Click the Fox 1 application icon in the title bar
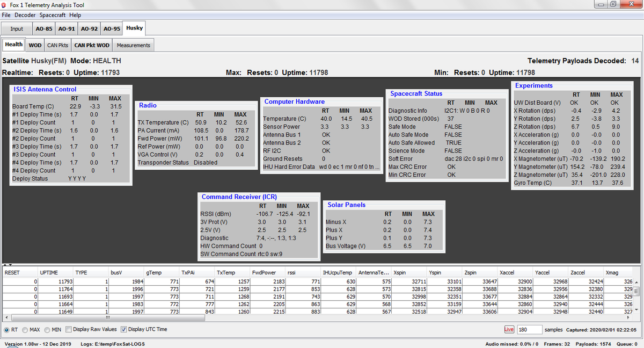 click(x=5, y=5)
